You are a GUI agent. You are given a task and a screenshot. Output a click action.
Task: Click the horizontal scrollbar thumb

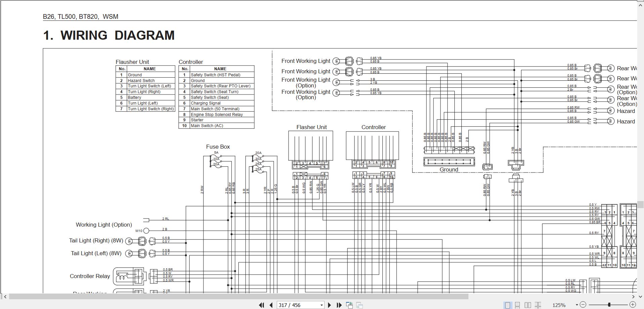pyautogui.click(x=238, y=297)
